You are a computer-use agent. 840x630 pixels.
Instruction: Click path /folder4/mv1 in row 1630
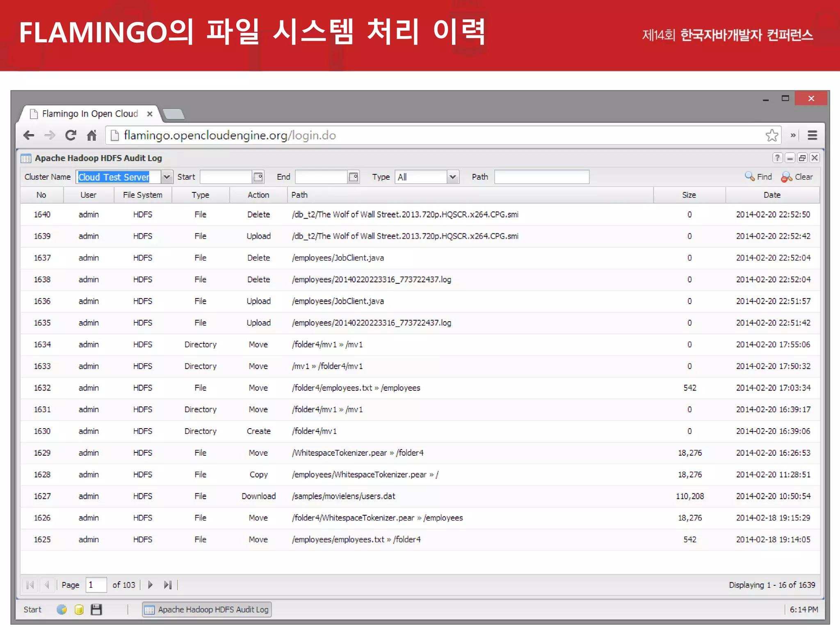point(314,431)
